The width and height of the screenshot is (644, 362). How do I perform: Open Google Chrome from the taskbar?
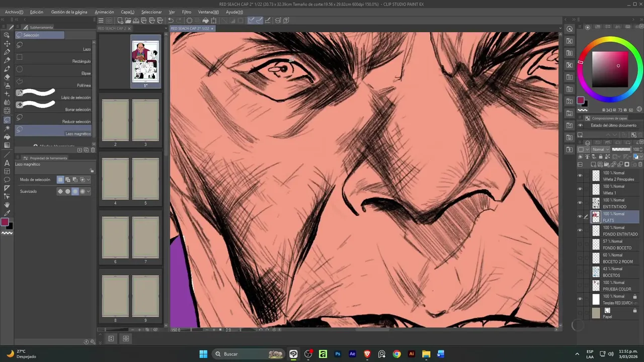(x=396, y=354)
